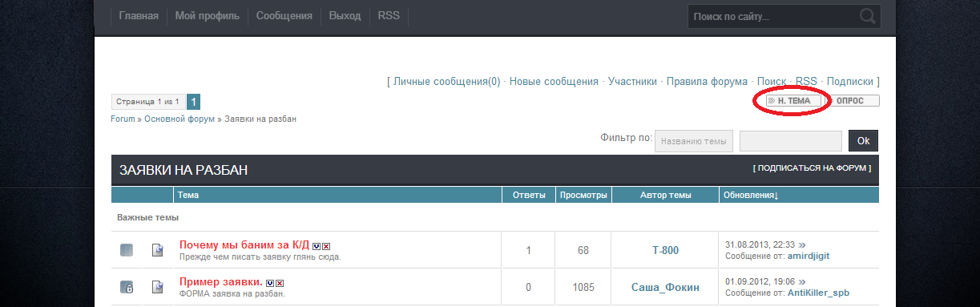The image size is (980, 307).
Task: Jump to last post arrow at 31.08.2013
Action: 802,245
